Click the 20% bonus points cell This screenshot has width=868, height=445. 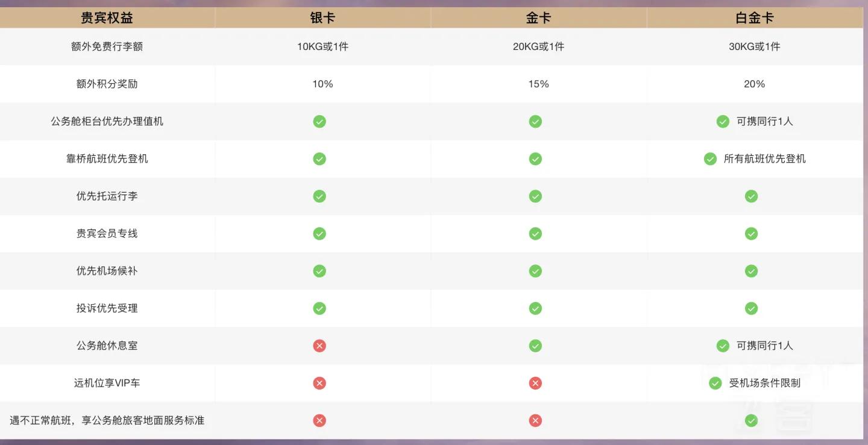point(754,84)
